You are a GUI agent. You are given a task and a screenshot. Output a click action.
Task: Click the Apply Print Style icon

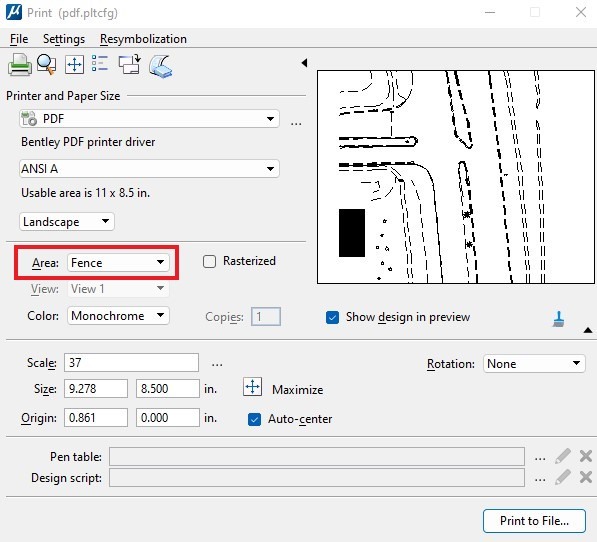coord(161,66)
